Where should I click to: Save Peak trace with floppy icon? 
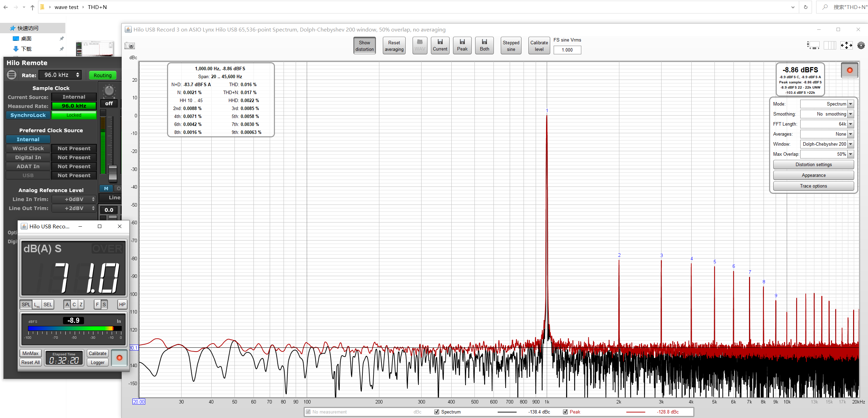click(462, 45)
